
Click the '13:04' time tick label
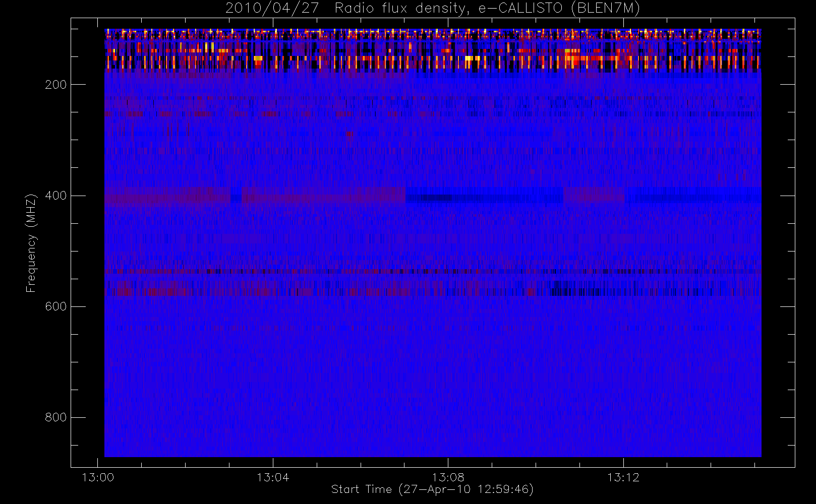pos(273,477)
